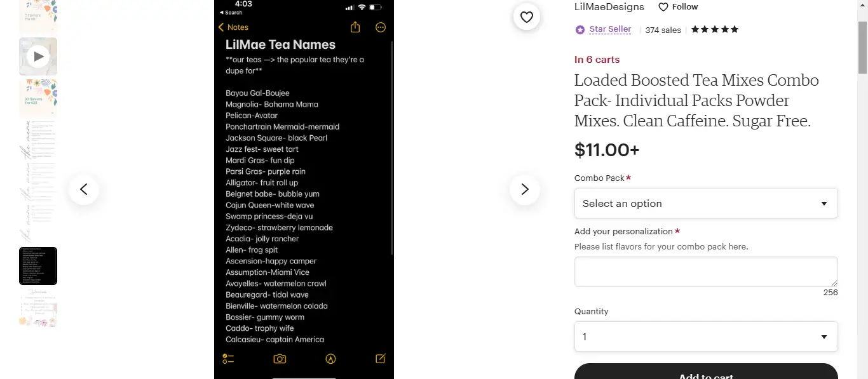Toggle the favorite heart on the listing
Viewport: 868px width, 379px height.
point(526,17)
